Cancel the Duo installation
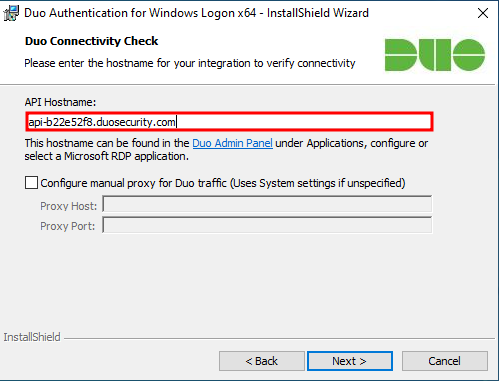Viewport: 499px width, 381px height. tap(445, 361)
